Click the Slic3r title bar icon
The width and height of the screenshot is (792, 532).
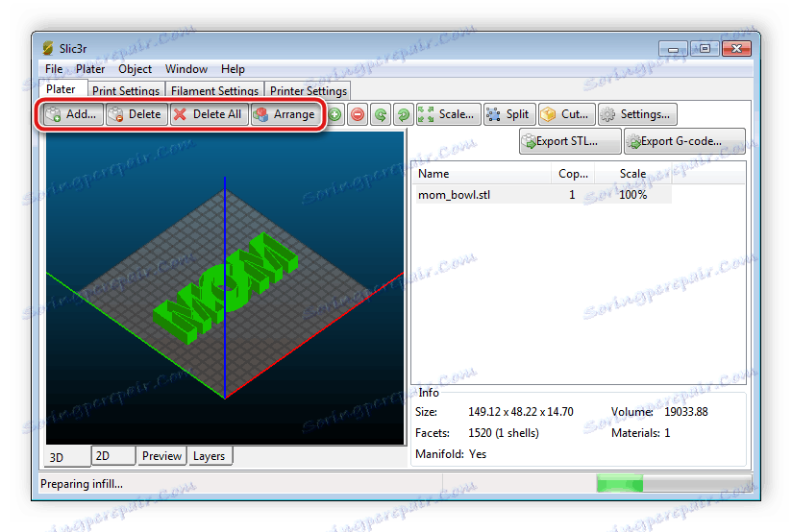click(x=48, y=48)
